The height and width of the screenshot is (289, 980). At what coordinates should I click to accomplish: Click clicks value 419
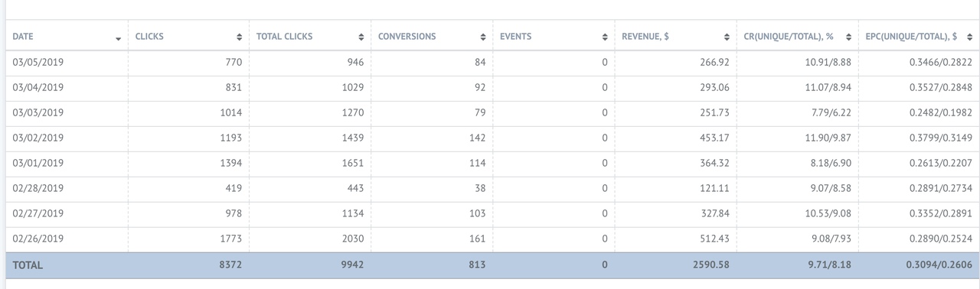pyautogui.click(x=234, y=188)
